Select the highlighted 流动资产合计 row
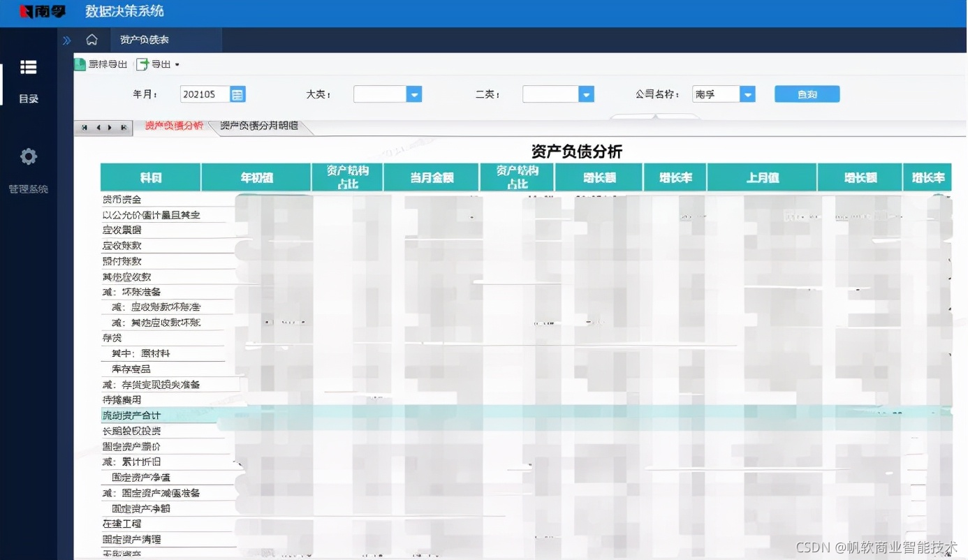Viewport: 968px width, 560px height. click(134, 415)
